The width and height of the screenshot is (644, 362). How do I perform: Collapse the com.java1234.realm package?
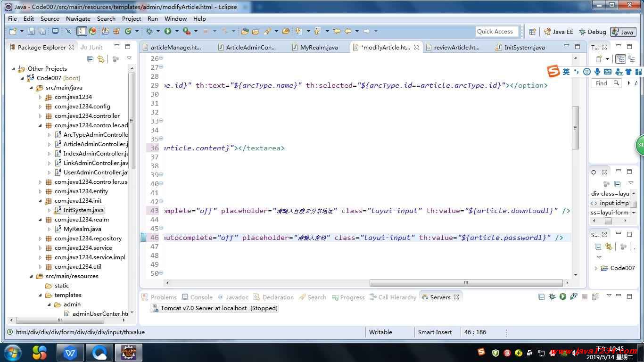41,220
